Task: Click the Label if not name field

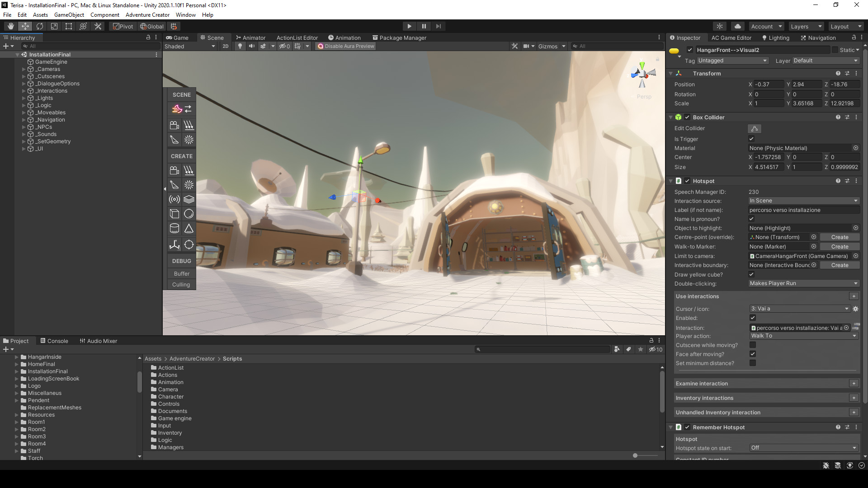Action: pyautogui.click(x=804, y=210)
